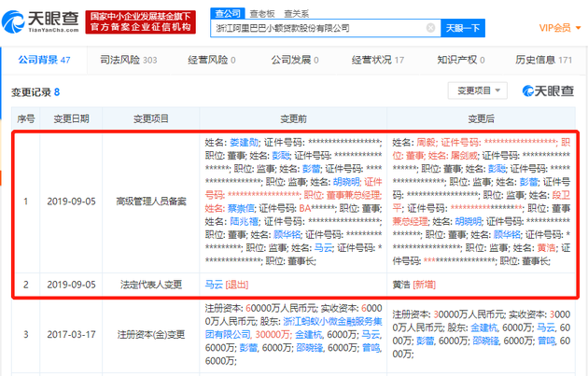The width and height of the screenshot is (588, 376).
Task: Click the 变更日期 column header
Action: 71,118
